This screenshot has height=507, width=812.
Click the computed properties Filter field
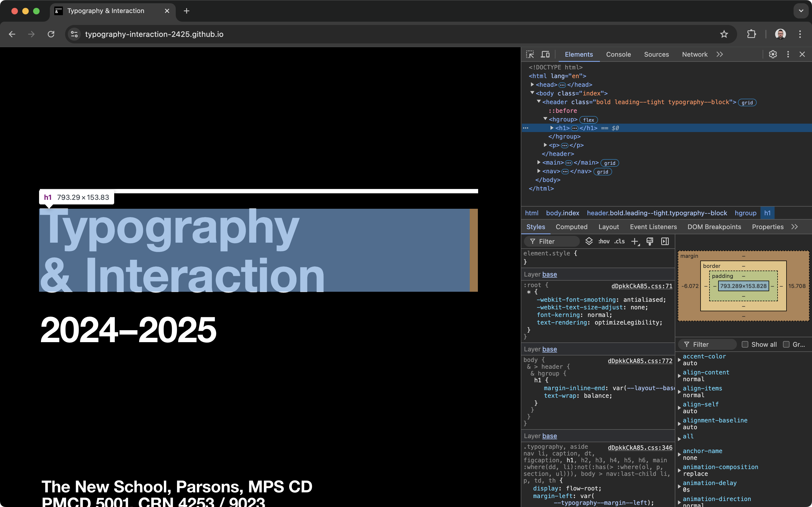pos(707,344)
